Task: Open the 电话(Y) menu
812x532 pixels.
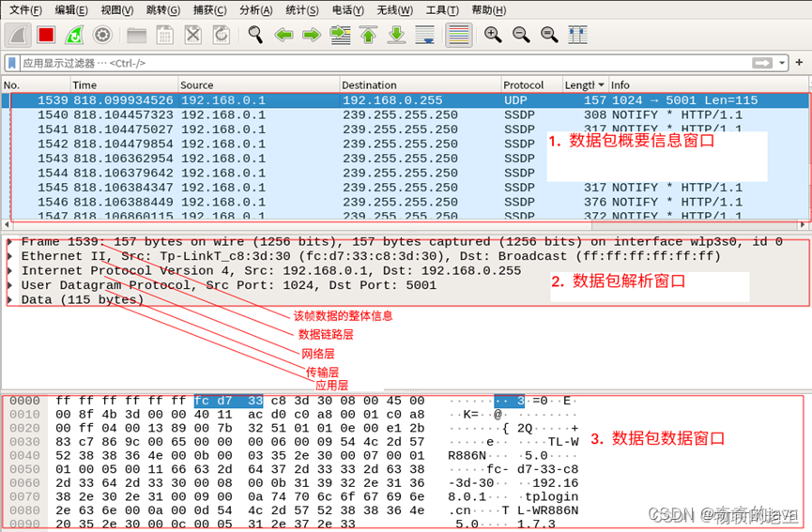Action: (348, 9)
